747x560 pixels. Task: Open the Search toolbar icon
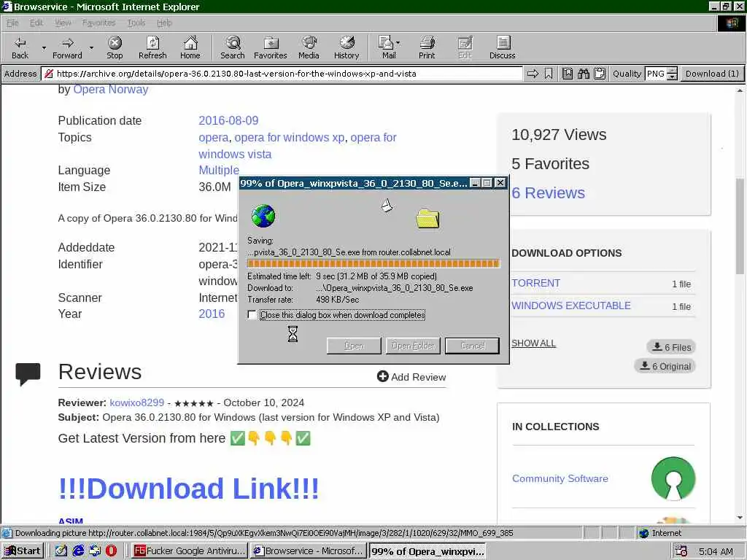233,47
